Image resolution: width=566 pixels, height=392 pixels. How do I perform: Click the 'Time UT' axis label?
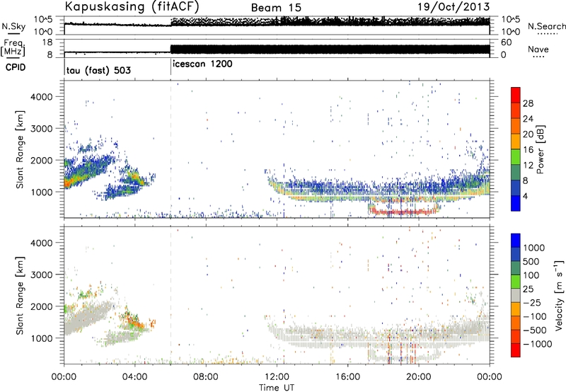(x=277, y=388)
